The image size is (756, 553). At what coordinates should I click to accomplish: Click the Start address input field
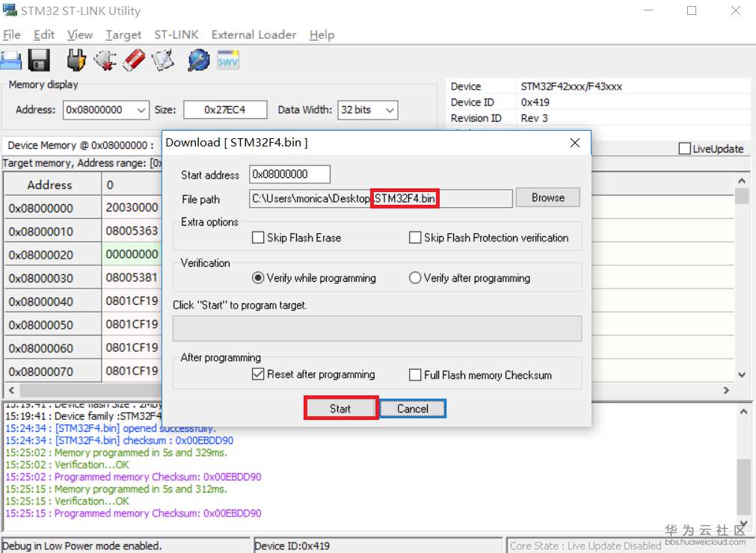289,174
